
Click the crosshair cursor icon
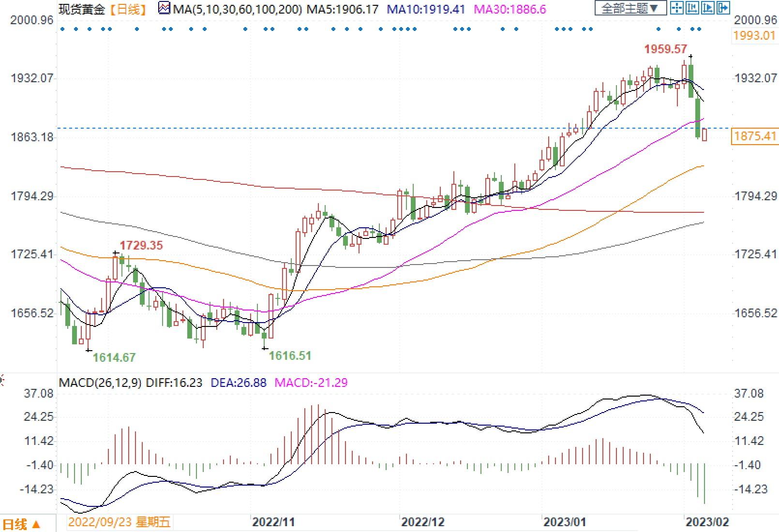click(677, 8)
